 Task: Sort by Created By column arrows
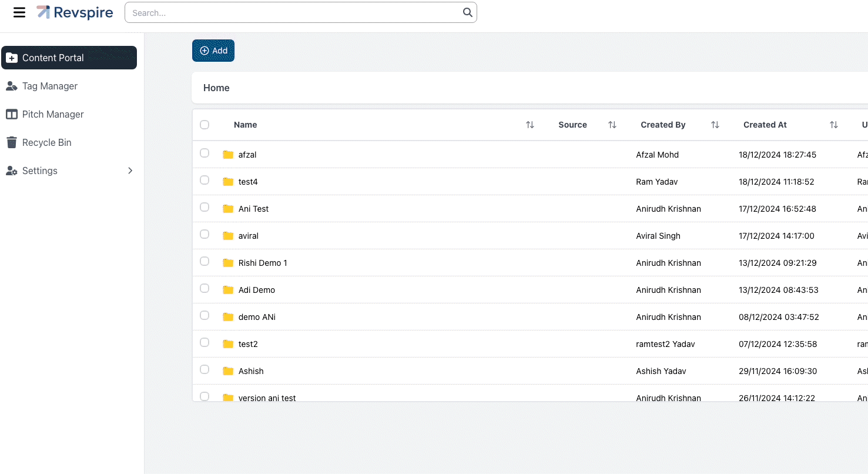(x=715, y=125)
